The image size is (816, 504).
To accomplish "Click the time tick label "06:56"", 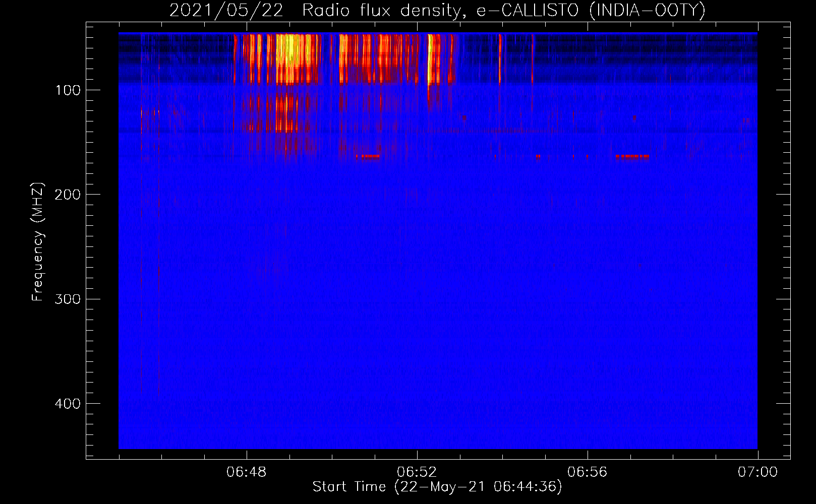I will pyautogui.click(x=588, y=472).
